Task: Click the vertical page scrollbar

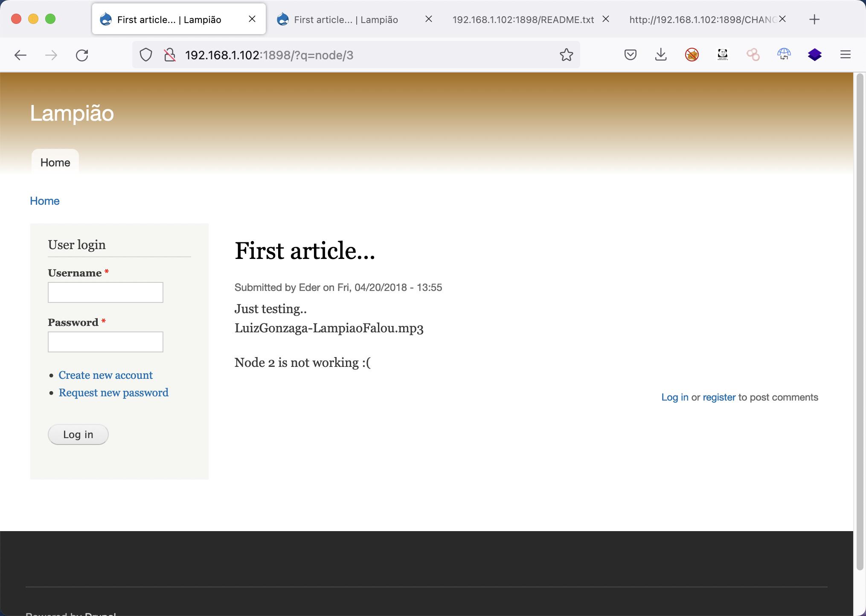Action: tap(860, 320)
